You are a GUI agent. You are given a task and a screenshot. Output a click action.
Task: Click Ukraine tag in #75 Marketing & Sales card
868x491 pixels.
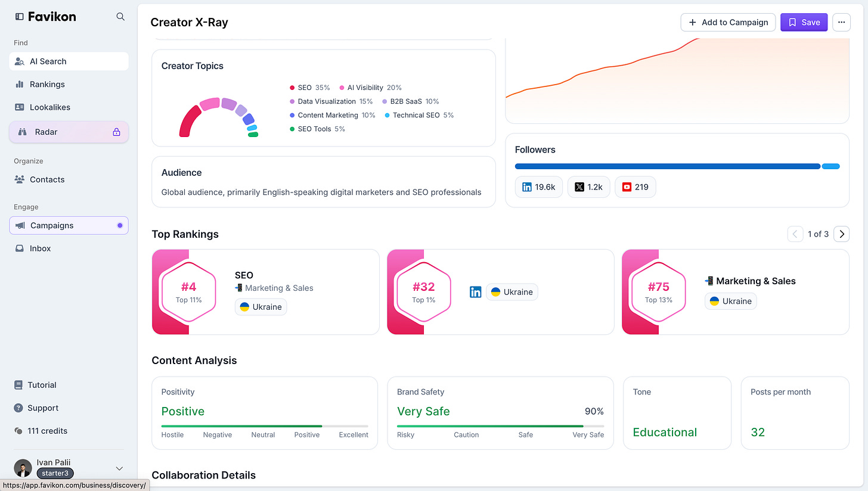(731, 301)
